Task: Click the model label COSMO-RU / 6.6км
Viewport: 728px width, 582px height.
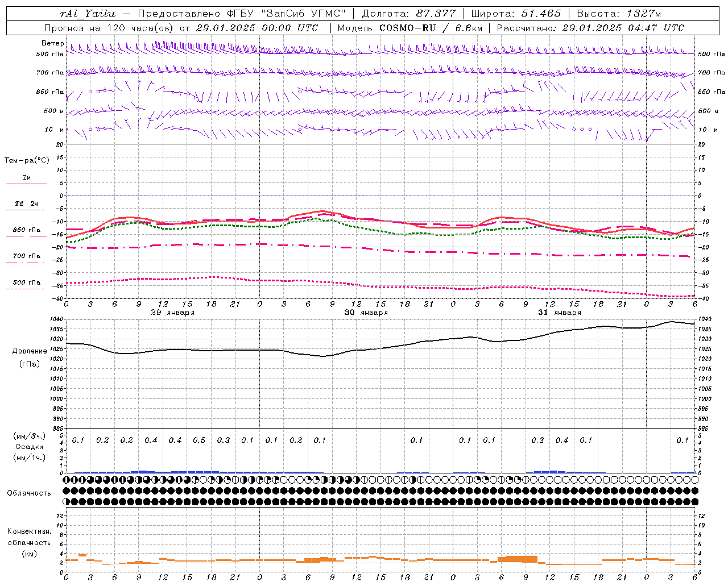Action: point(431,28)
